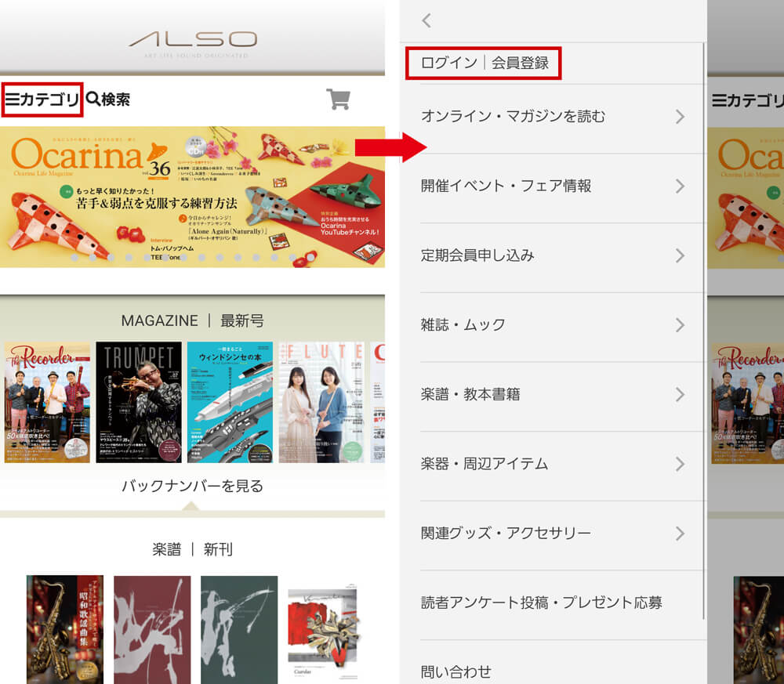
Task: Open the shopping cart icon
Action: pos(338,100)
